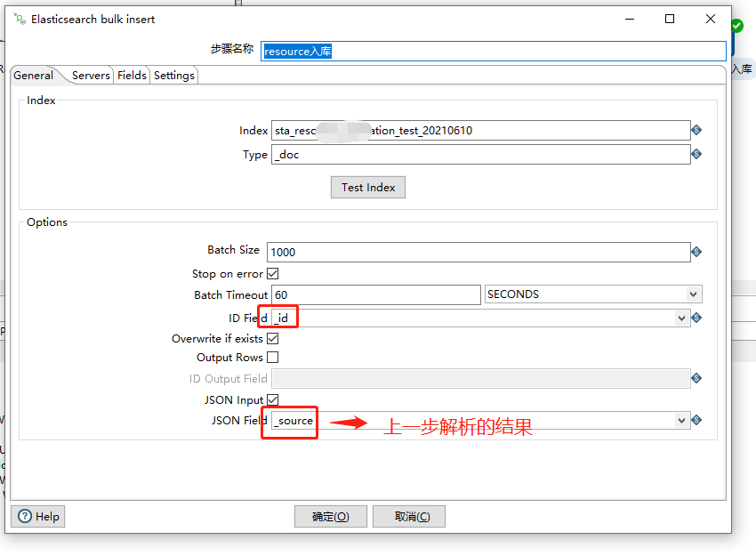Click the Test Index button

tap(368, 187)
